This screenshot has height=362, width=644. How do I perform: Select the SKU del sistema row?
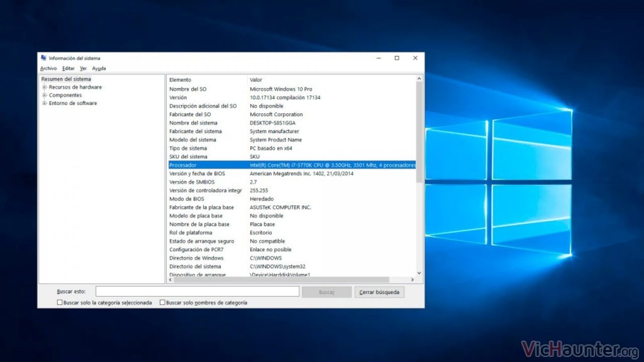point(291,156)
